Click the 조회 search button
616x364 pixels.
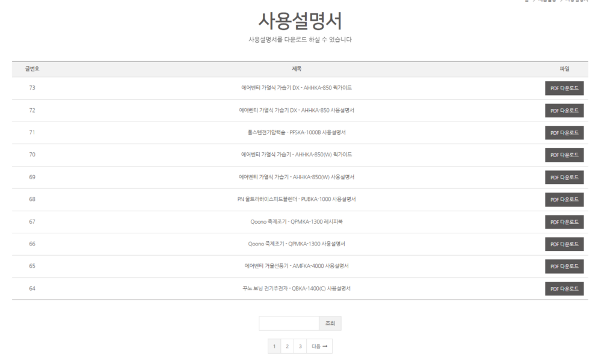(330, 324)
